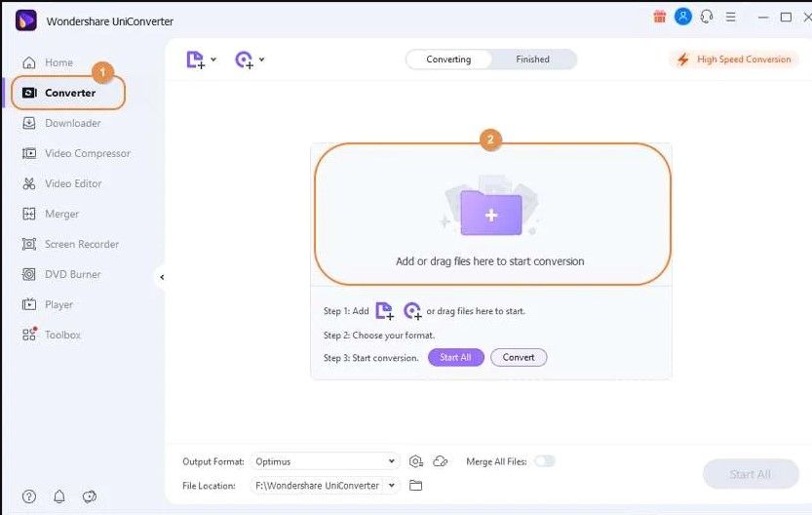Open the hamburger main menu
The width and height of the screenshot is (812, 515).
pos(731,18)
